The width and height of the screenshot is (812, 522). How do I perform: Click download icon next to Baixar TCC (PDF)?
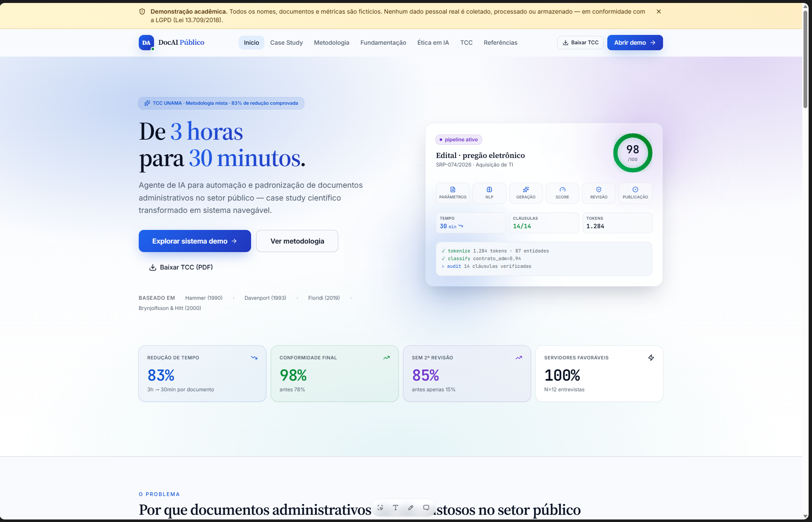153,267
